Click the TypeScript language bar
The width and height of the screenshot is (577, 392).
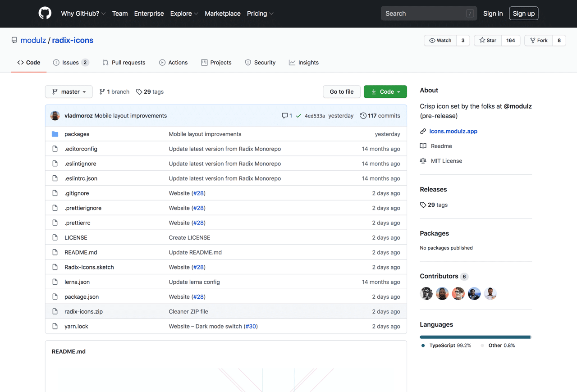pos(475,337)
